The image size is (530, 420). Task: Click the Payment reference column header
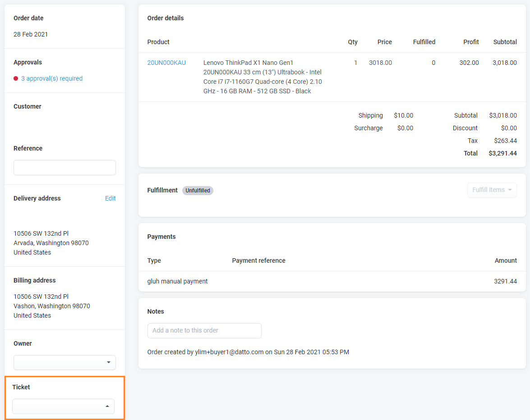point(258,260)
